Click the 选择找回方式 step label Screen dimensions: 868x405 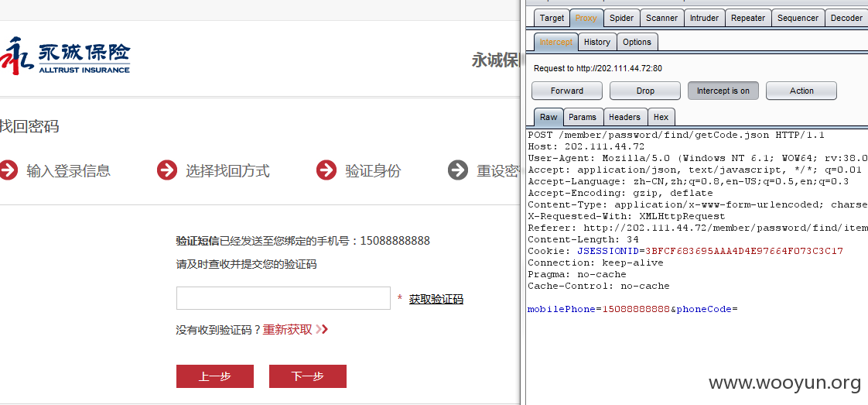[227, 170]
